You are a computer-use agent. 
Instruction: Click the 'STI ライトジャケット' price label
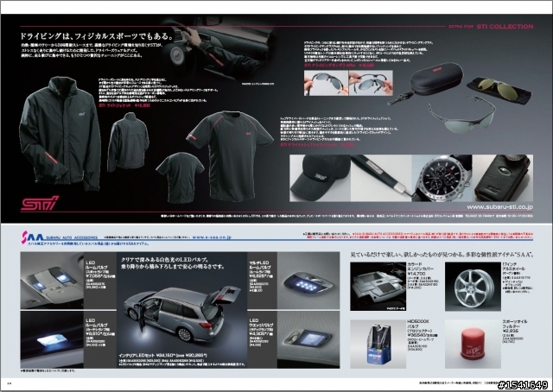124,105
